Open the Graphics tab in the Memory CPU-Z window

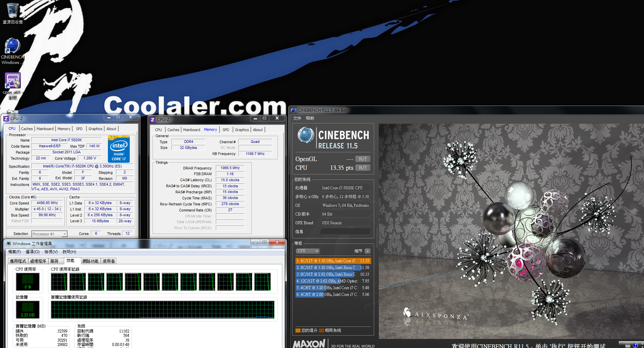click(242, 130)
